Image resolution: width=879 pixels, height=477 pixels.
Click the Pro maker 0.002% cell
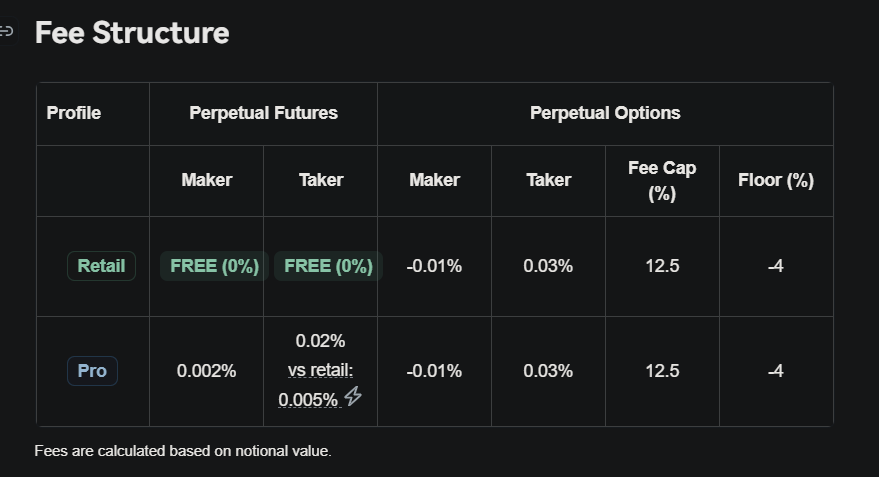(x=206, y=371)
